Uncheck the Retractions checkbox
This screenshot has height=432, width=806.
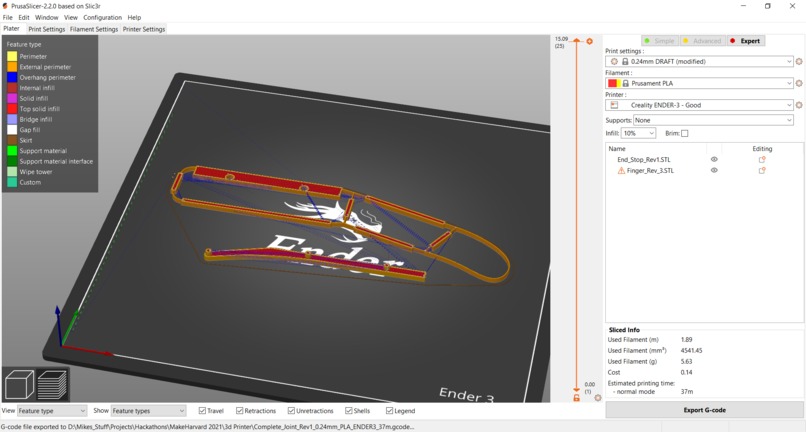pos(240,410)
